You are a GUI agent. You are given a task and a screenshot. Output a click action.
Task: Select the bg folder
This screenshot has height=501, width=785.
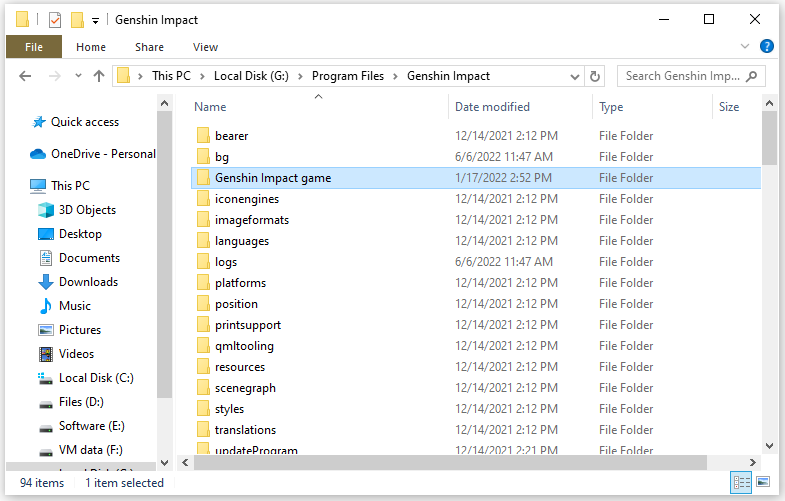point(476,157)
